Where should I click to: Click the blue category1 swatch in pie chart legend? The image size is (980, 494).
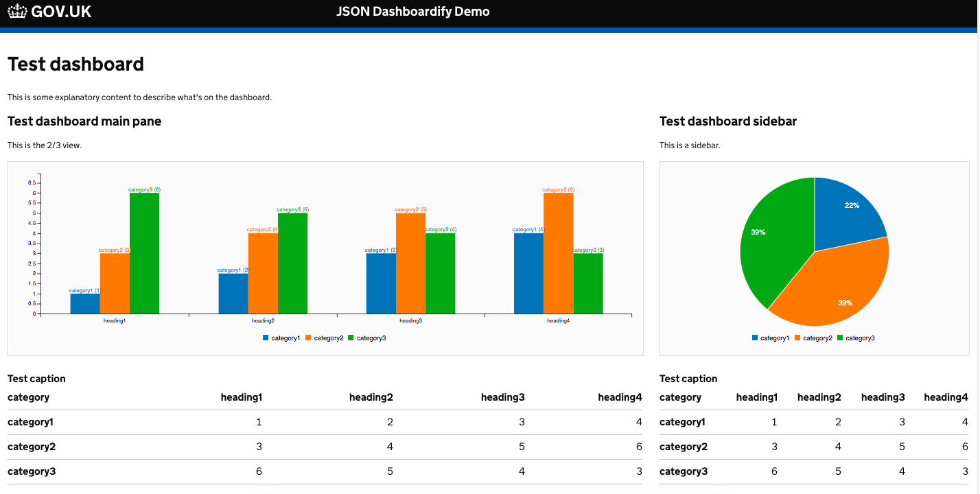pos(755,338)
